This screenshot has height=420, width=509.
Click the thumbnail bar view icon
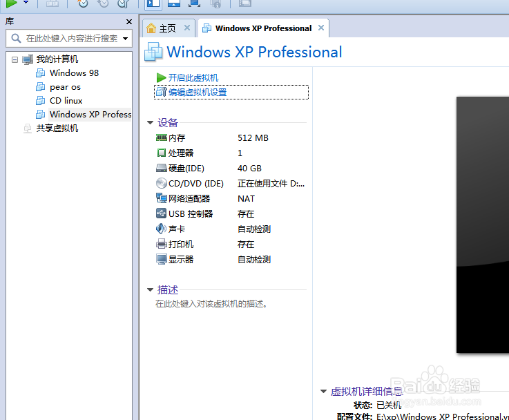pyautogui.click(x=174, y=3)
